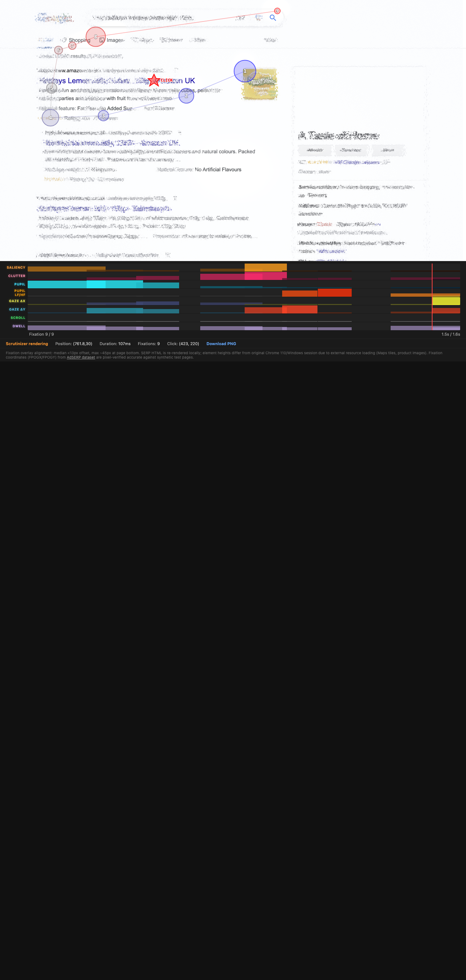The height and width of the screenshot is (980, 466).
Task: Click large red fixation circle 8
Action: click(x=95, y=37)
